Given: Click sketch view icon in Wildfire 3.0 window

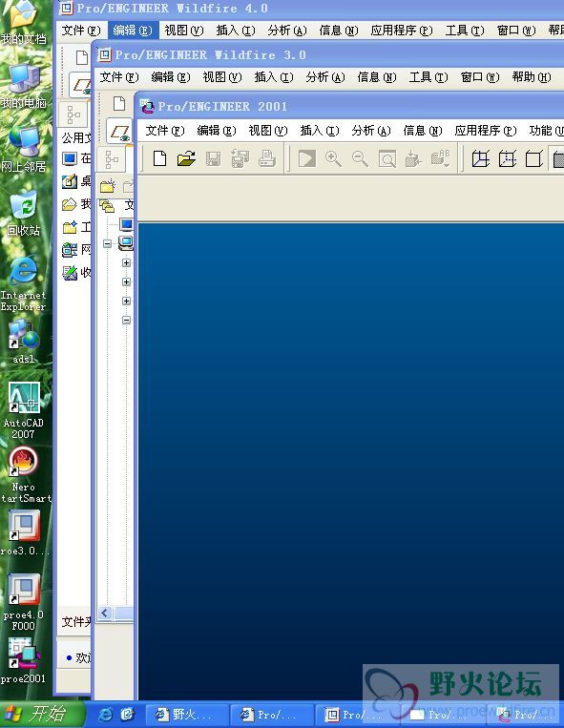Looking at the screenshot, I should click(x=119, y=132).
